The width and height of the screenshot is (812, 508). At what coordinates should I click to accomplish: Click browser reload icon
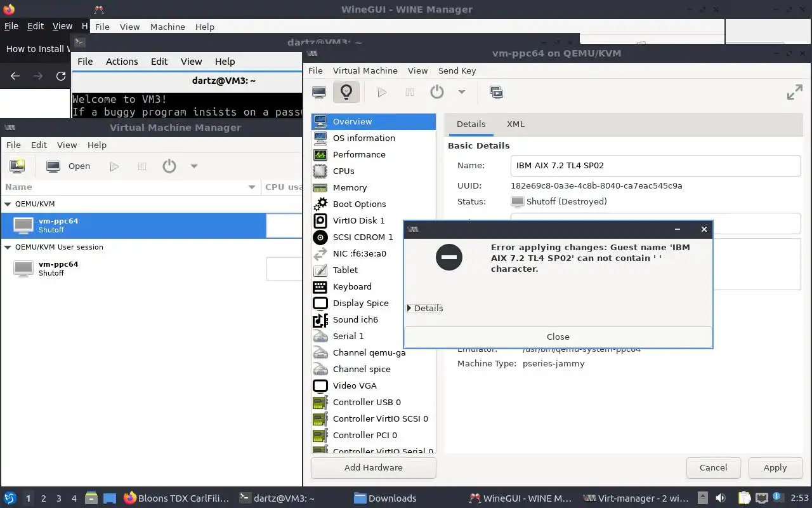[61, 76]
